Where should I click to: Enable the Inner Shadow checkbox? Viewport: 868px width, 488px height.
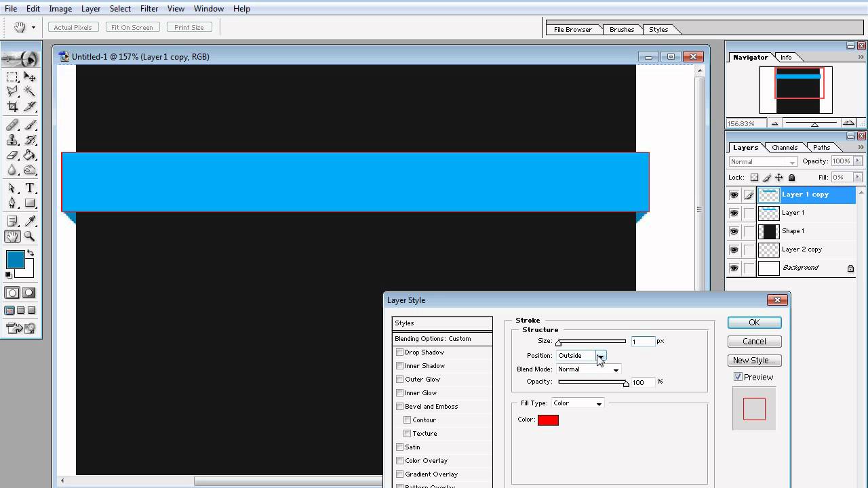click(399, 366)
